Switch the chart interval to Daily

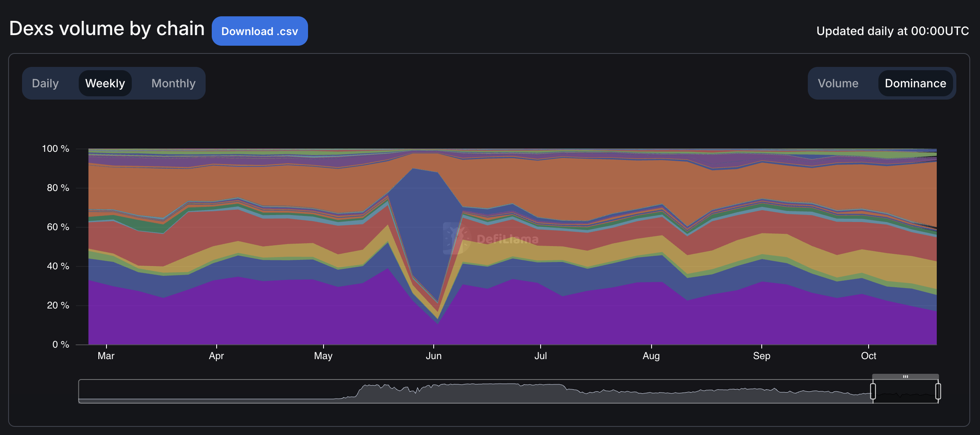pos(45,83)
